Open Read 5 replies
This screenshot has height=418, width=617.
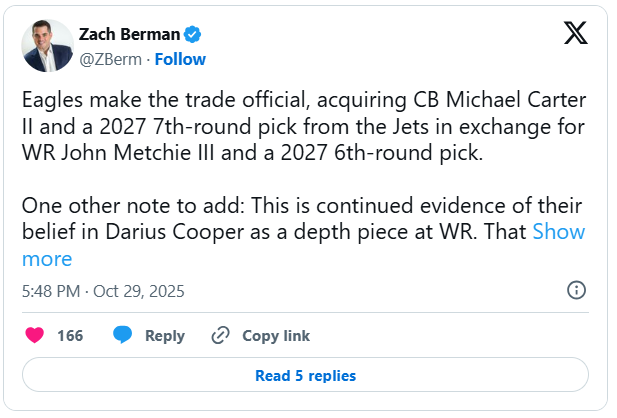point(305,376)
